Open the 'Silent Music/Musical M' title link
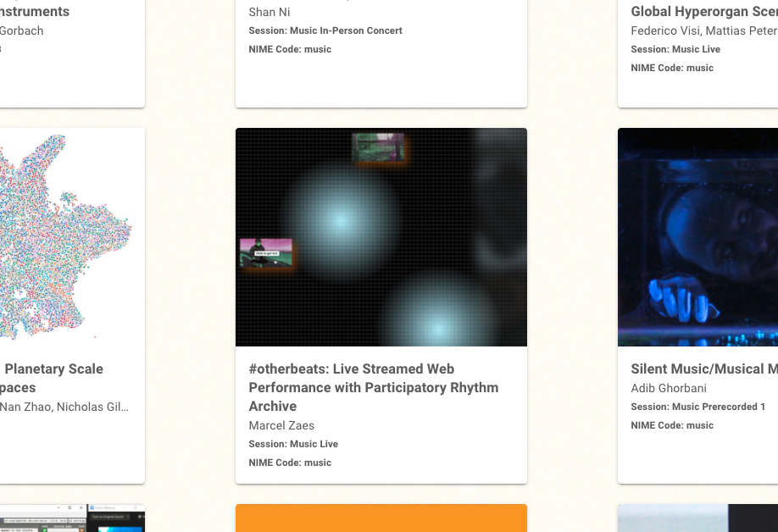This screenshot has width=778, height=532. tap(704, 369)
